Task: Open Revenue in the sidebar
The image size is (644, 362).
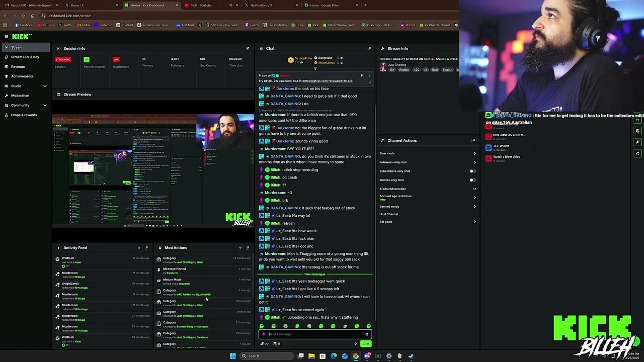Action: click(x=25, y=66)
